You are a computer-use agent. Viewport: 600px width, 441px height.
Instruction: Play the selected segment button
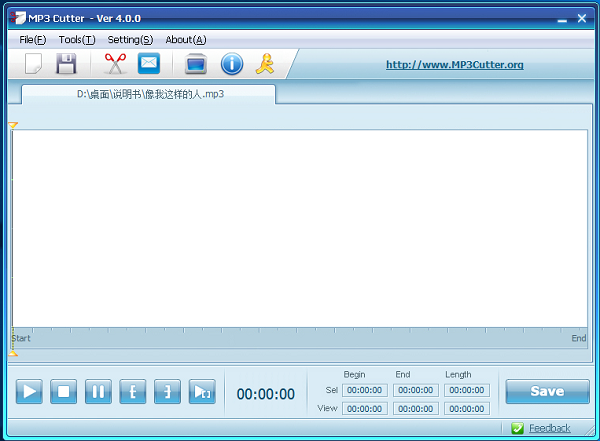[x=202, y=392]
